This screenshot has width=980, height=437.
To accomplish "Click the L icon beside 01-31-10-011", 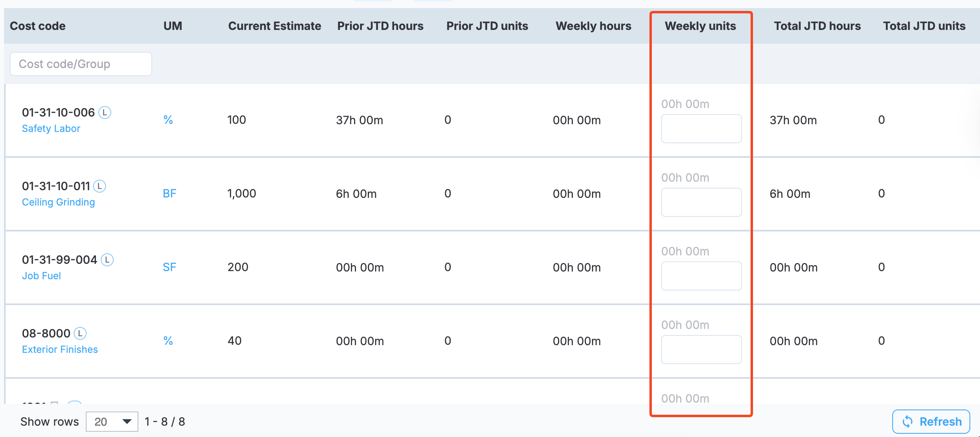I will coord(100,186).
